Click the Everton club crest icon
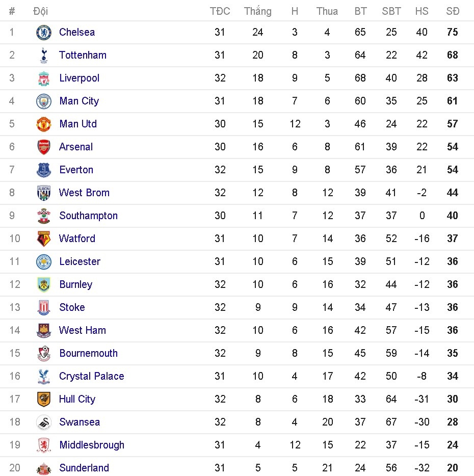The width and height of the screenshot is (474, 476). (x=44, y=170)
